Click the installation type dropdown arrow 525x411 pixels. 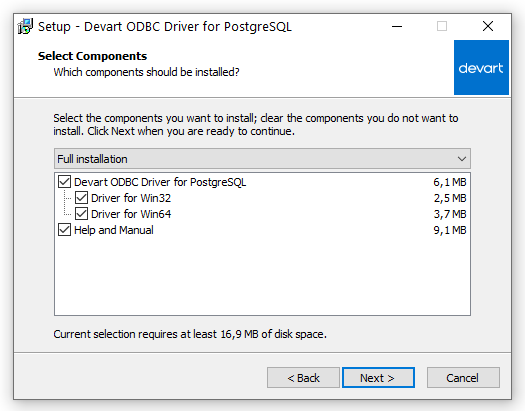point(462,159)
